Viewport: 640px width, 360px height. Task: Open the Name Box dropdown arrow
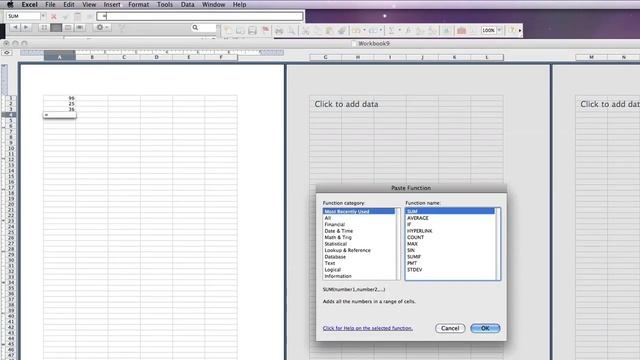43,16
